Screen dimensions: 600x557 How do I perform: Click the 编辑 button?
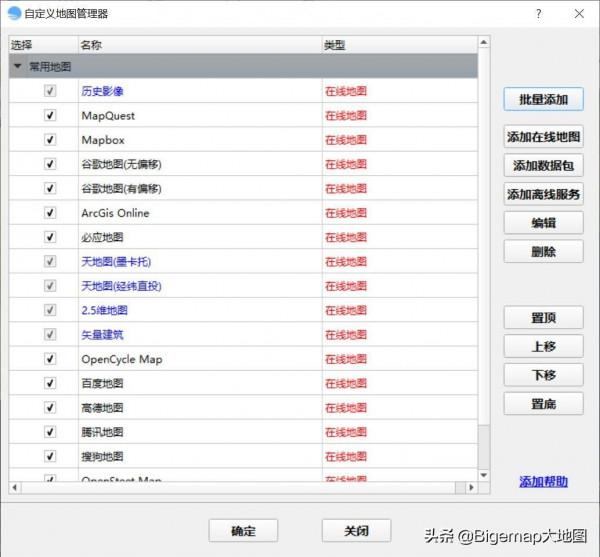coord(543,223)
